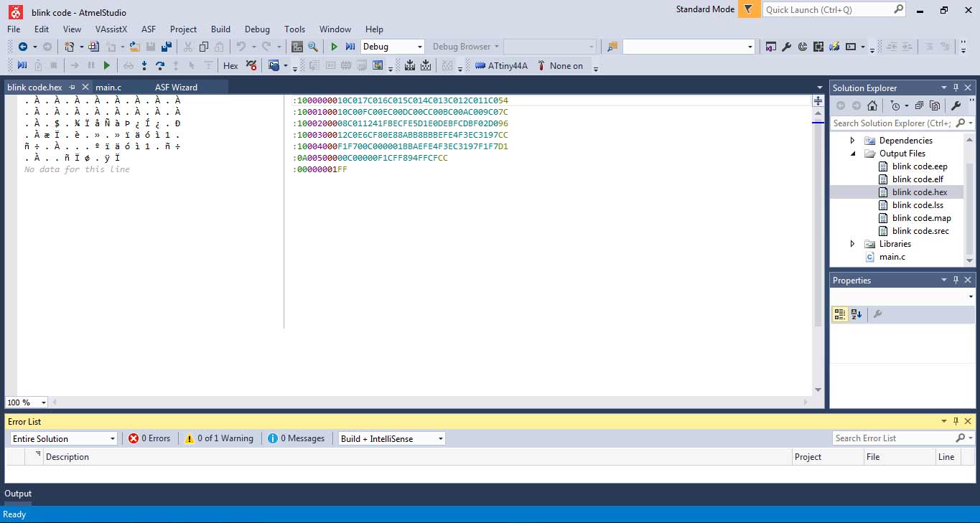The image size is (980, 523).
Task: Open the Tools menu
Action: point(294,29)
